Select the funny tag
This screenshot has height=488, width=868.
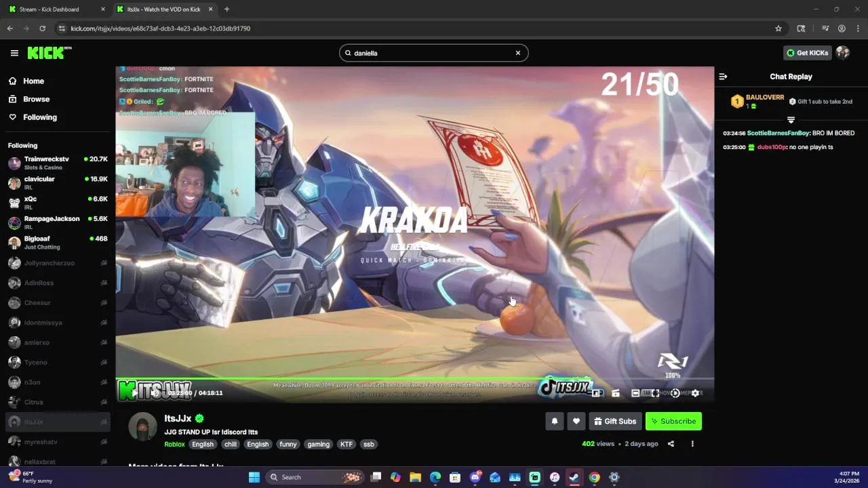point(288,444)
